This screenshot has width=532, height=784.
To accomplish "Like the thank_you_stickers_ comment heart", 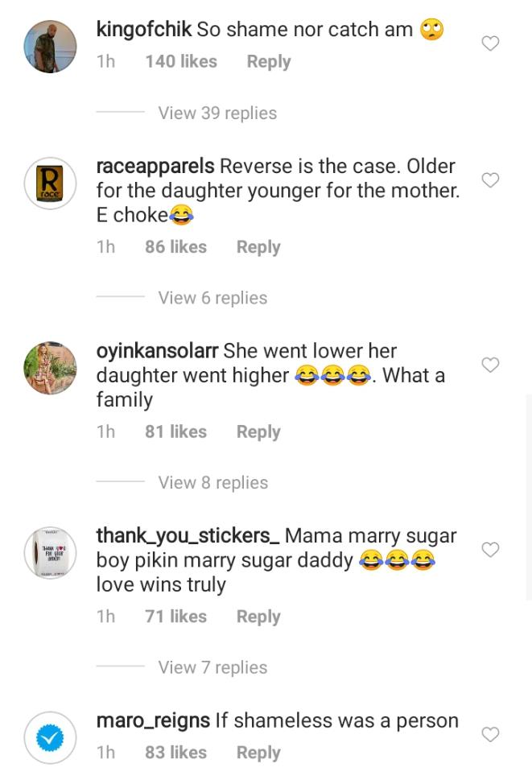I will pyautogui.click(x=490, y=550).
